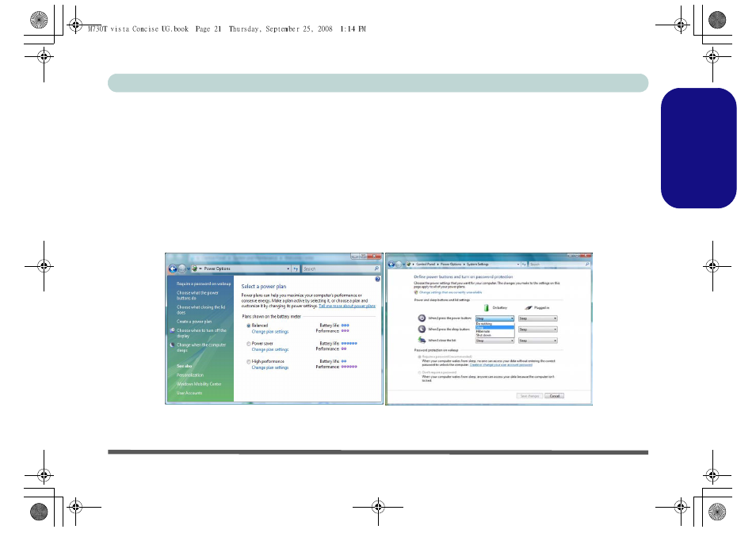Screen dimensions: 756x533
Task: Expand plugged-in dropdown for the sleep button
Action: pos(537,329)
